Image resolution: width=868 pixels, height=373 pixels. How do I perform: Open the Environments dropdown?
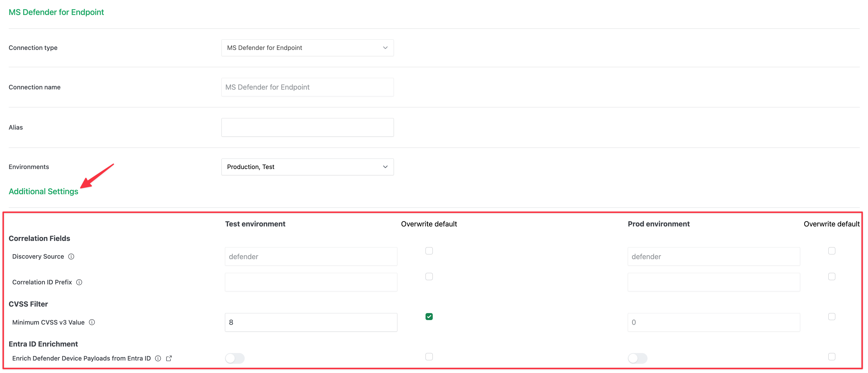point(307,167)
